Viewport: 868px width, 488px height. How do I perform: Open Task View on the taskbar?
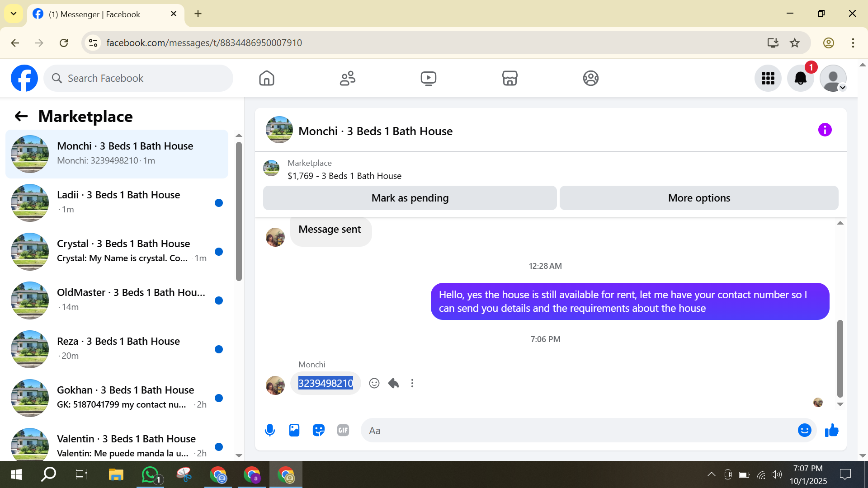81,474
